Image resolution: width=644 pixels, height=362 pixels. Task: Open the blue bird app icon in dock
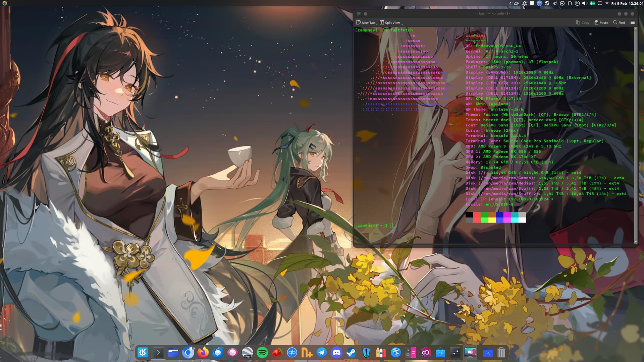396,353
